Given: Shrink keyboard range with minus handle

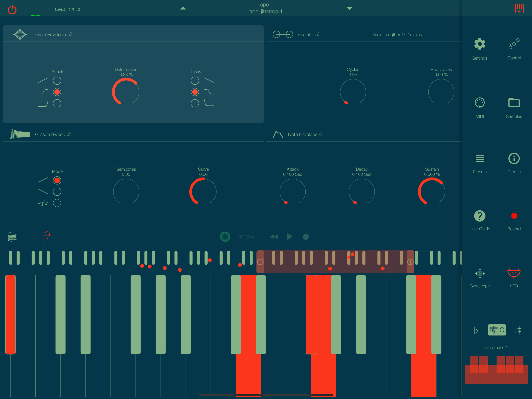Looking at the screenshot, I should [260, 262].
